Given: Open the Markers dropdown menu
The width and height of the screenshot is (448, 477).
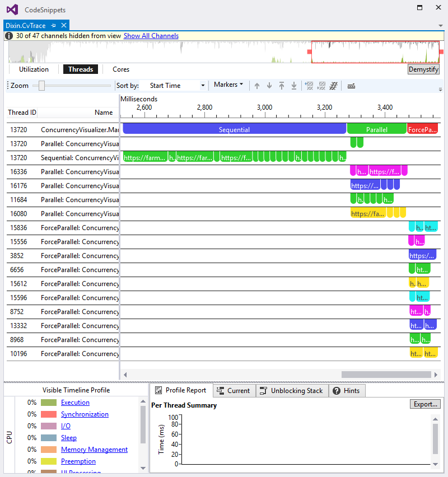Looking at the screenshot, I should click(x=228, y=85).
